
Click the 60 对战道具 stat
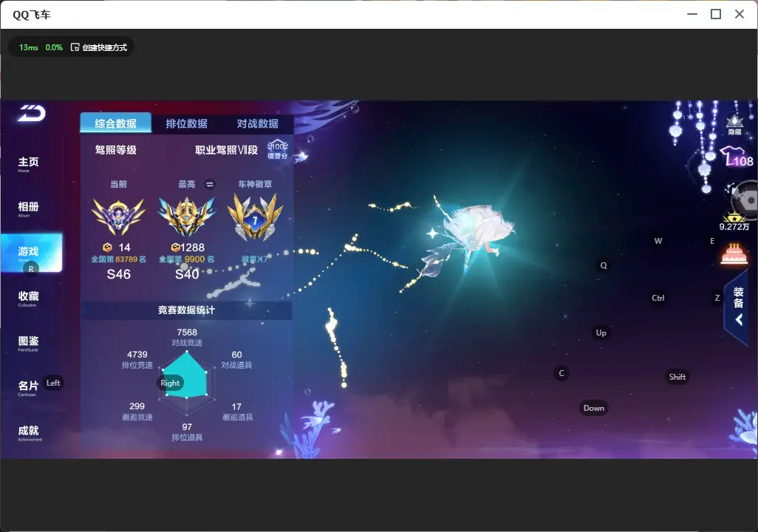coord(237,359)
